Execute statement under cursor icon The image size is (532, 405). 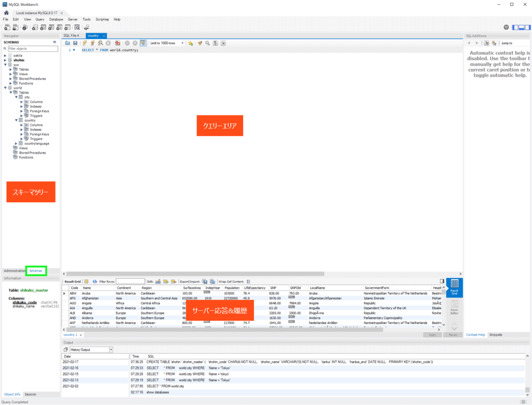pyautogui.click(x=92, y=43)
